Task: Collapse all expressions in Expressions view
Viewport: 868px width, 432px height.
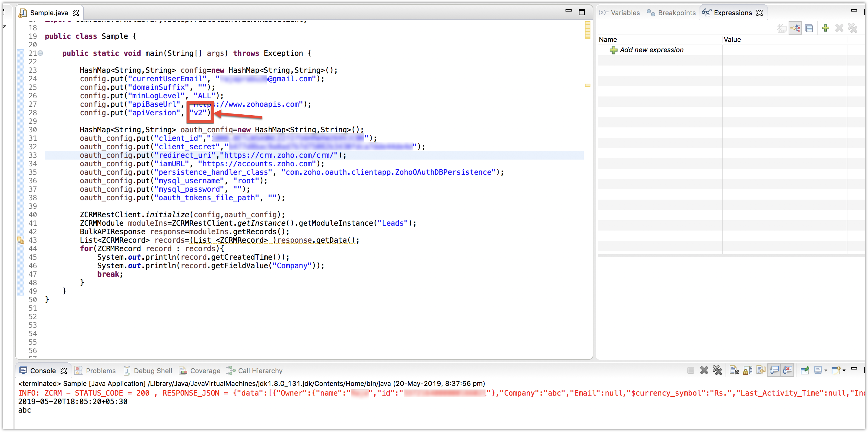Action: [809, 28]
